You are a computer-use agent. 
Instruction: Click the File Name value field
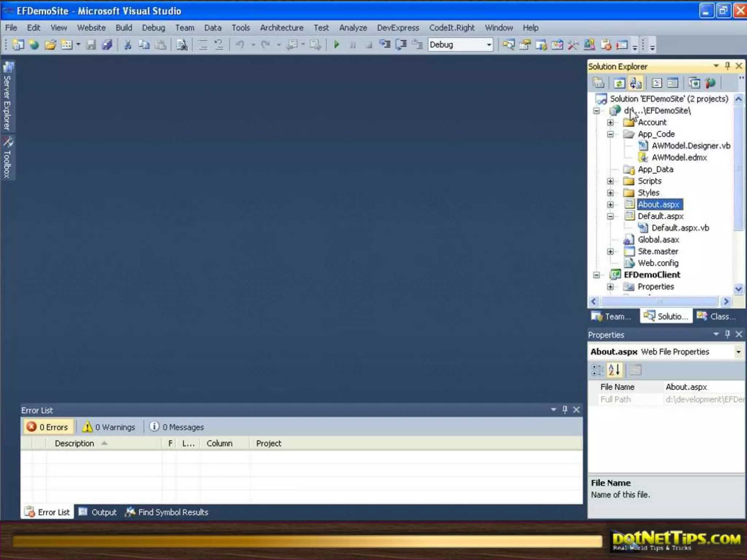tap(704, 387)
